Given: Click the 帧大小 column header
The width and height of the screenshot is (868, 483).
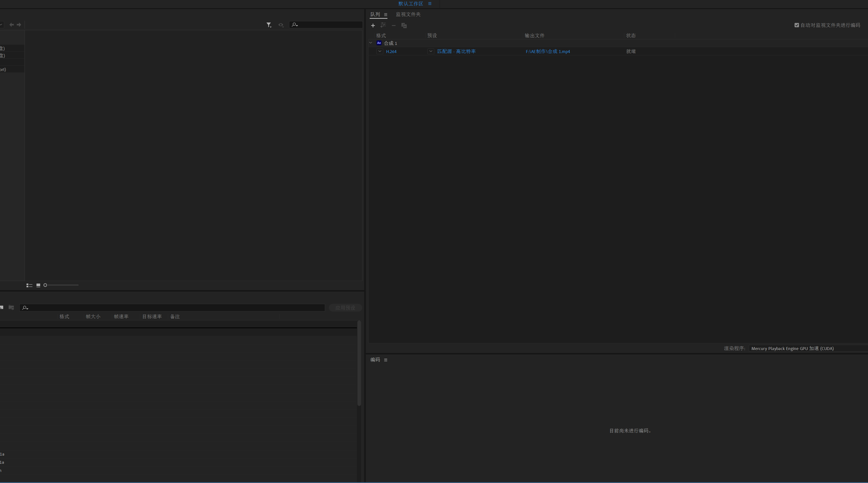Looking at the screenshot, I should click(x=93, y=317).
